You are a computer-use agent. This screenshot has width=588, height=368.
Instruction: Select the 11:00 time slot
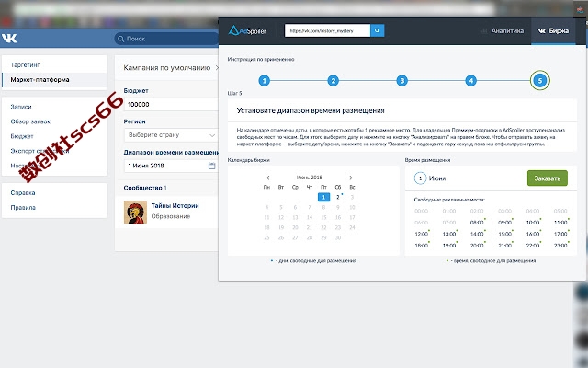point(560,223)
